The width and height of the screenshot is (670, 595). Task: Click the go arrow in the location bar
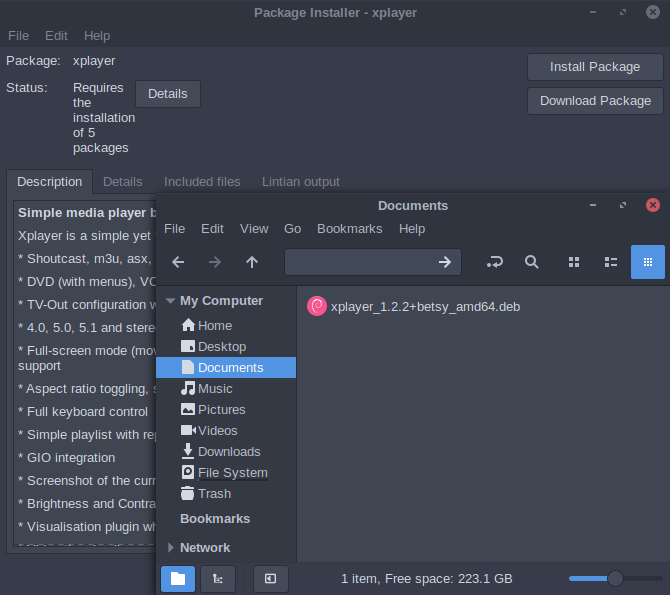[445, 262]
